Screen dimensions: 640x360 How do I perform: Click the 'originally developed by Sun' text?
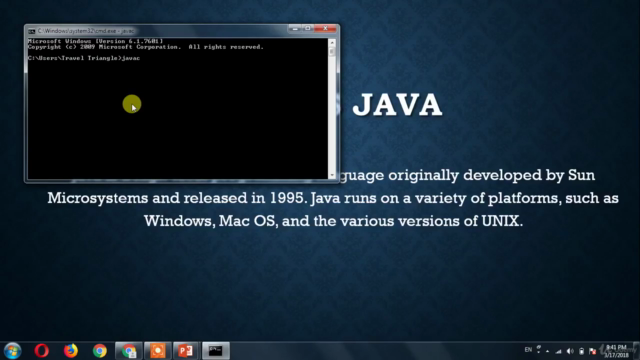pyautogui.click(x=491, y=176)
